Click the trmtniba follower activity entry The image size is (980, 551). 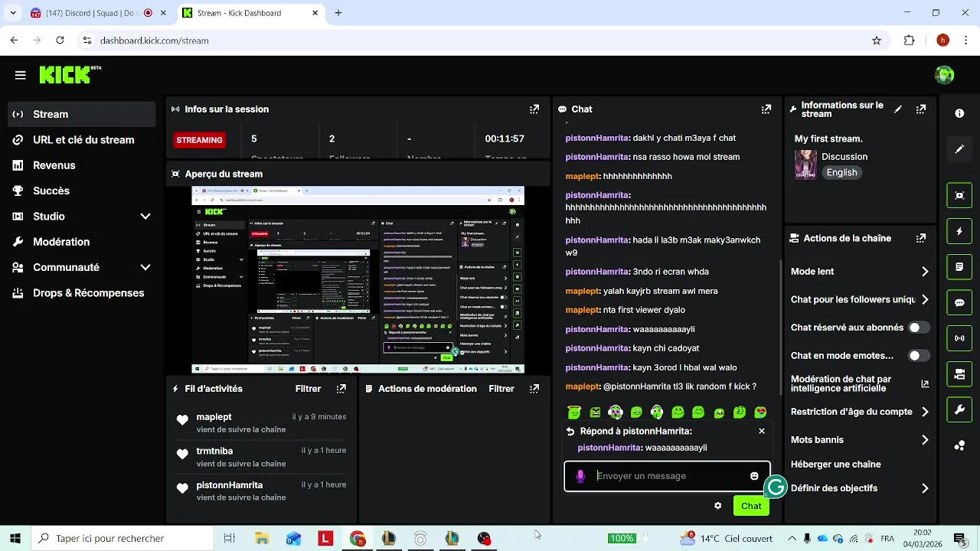click(262, 457)
